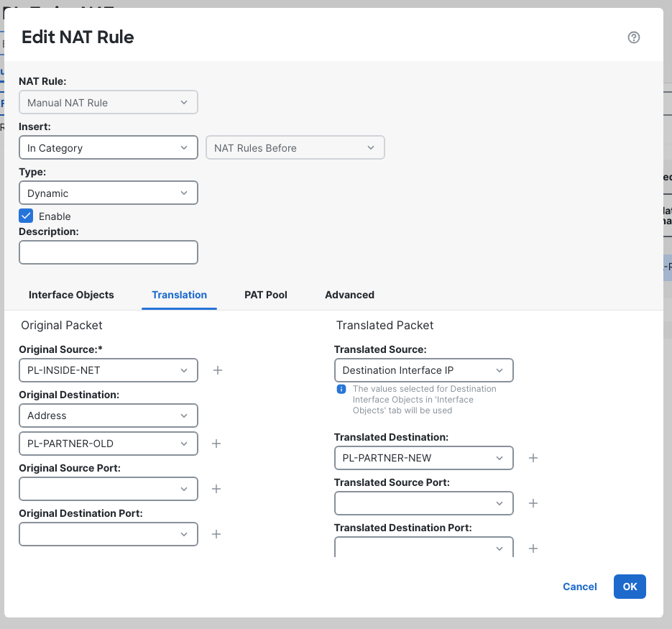
Task: Open the Advanced tab
Action: tap(349, 295)
